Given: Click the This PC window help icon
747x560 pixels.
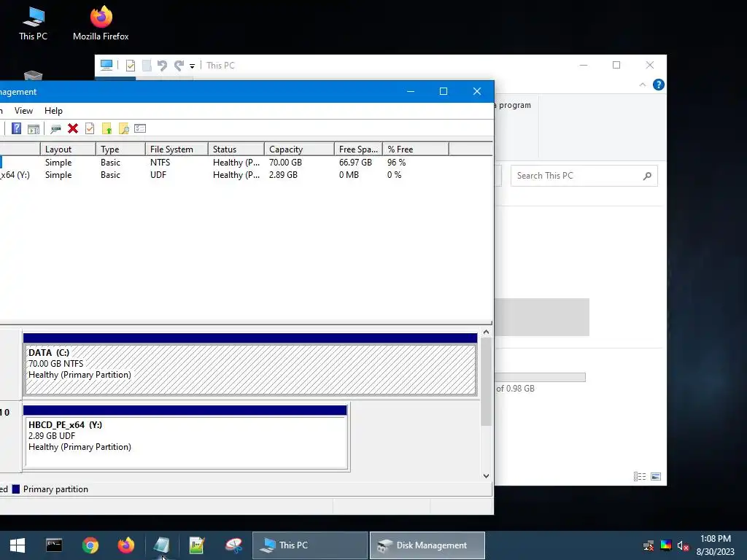Looking at the screenshot, I should (x=659, y=85).
